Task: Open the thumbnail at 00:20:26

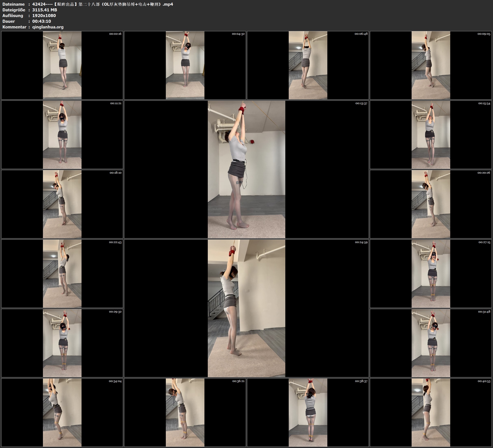Action: [431, 204]
